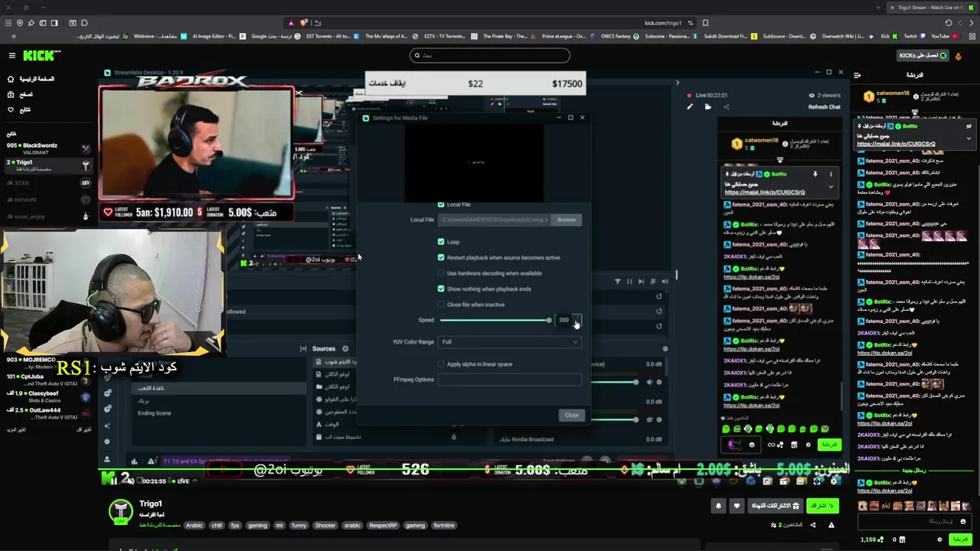Image resolution: width=980 pixels, height=551 pixels.
Task: Expand the pinned message chevron in Kick chat
Action: 969,139
